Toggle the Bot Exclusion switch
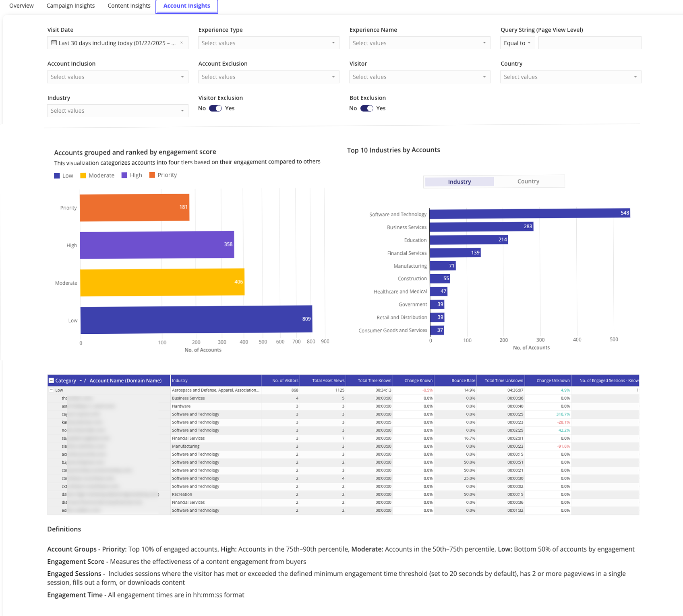The width and height of the screenshot is (683, 616). (x=366, y=108)
